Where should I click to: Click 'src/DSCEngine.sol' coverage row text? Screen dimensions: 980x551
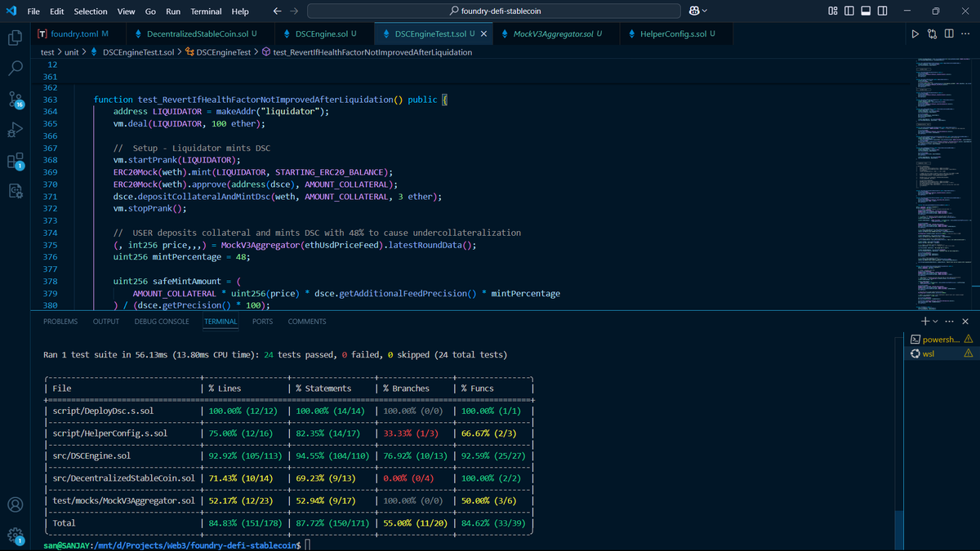(x=91, y=455)
